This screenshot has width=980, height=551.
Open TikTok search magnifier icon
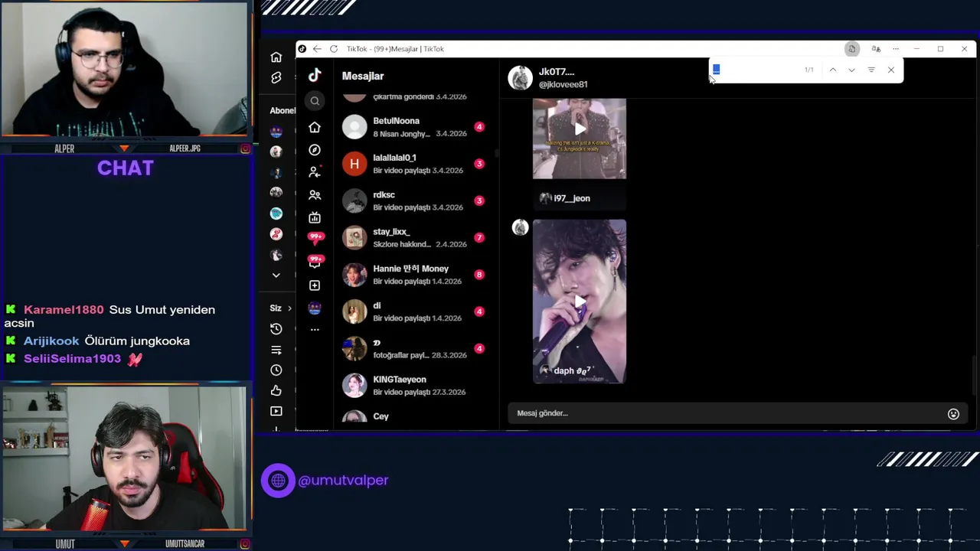click(315, 101)
